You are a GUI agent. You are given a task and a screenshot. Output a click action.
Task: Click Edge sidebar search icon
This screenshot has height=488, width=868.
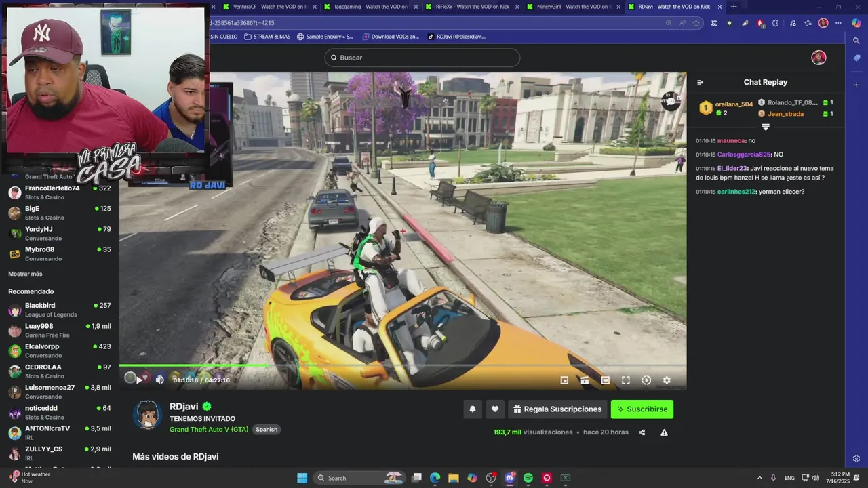click(856, 41)
